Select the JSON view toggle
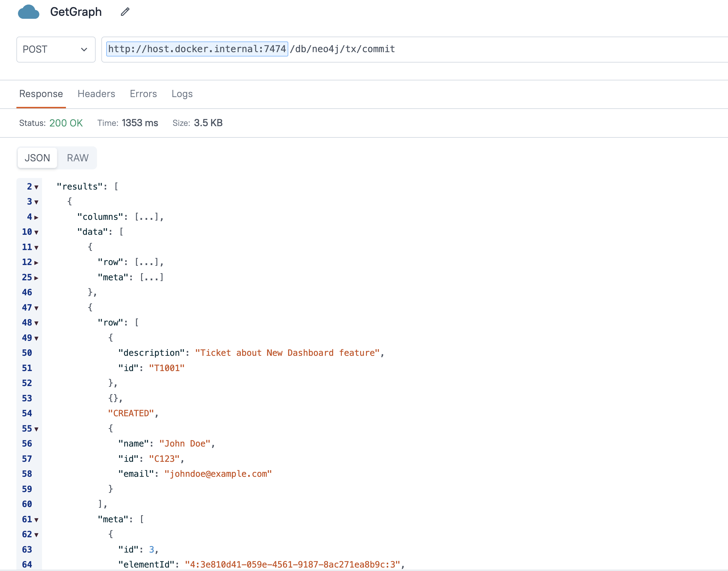 point(37,158)
